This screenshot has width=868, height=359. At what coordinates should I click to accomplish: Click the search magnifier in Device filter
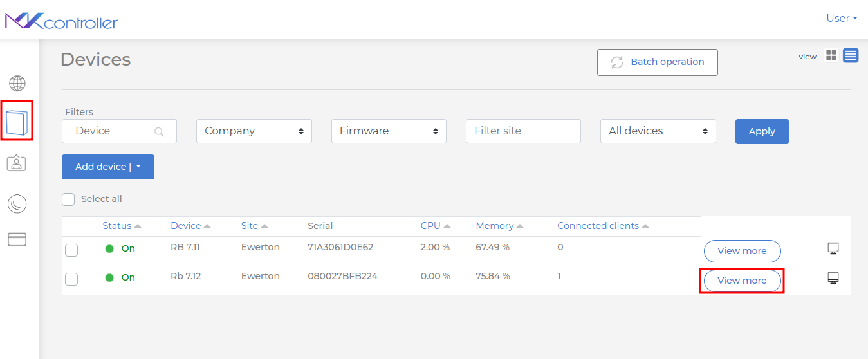[160, 132]
